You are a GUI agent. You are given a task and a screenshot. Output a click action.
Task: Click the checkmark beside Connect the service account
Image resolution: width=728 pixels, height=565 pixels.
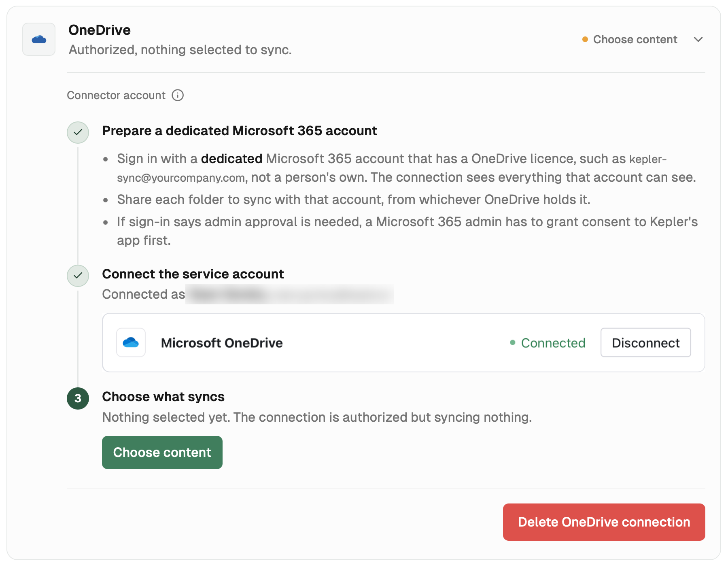[x=78, y=276]
